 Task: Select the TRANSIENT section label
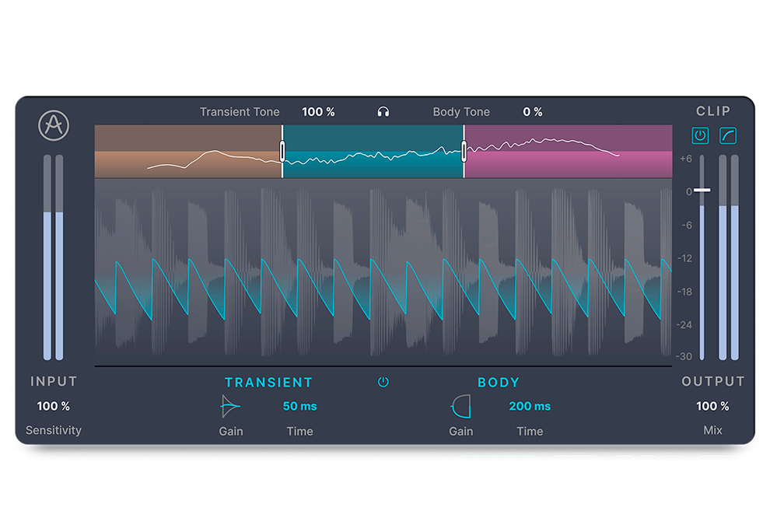pos(269,382)
